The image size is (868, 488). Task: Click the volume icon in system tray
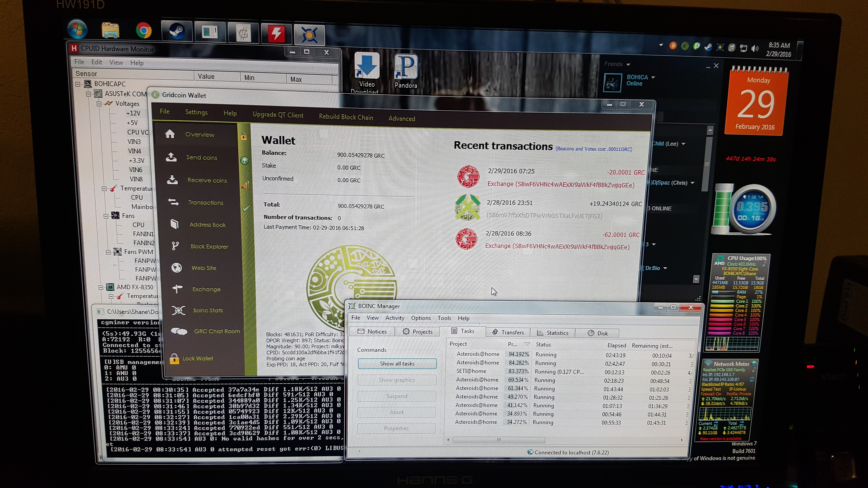[x=755, y=49]
